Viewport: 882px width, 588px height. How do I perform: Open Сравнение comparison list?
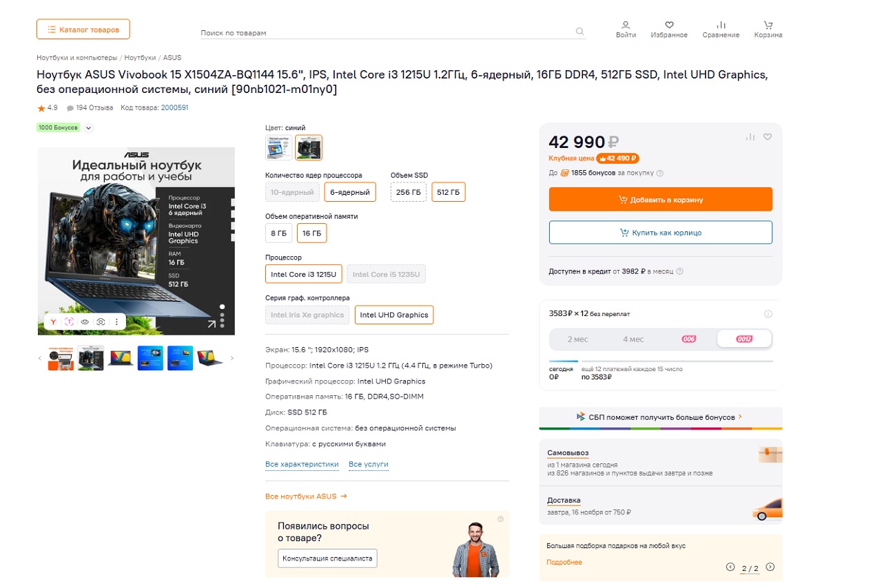(720, 26)
